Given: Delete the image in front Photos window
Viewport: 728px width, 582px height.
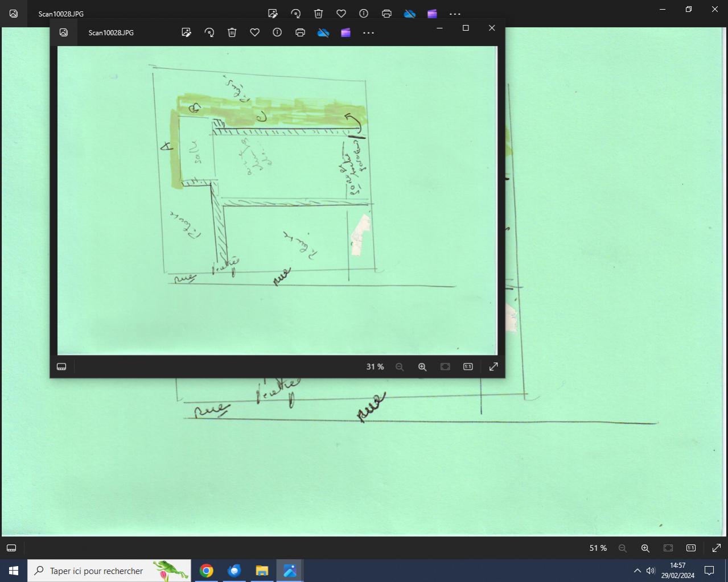Looking at the screenshot, I should click(x=232, y=32).
